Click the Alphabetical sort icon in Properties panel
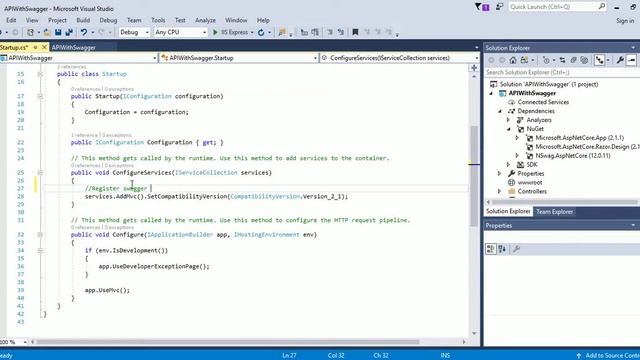 click(502, 249)
